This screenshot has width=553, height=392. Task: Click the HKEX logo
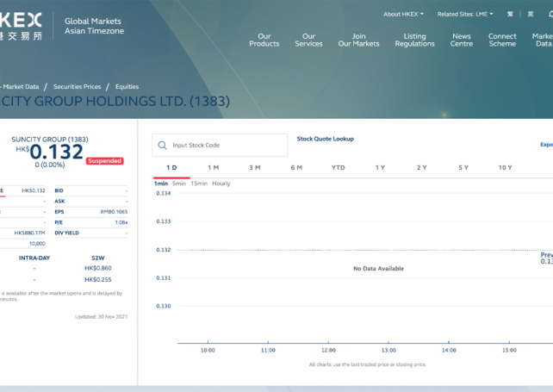[21, 26]
